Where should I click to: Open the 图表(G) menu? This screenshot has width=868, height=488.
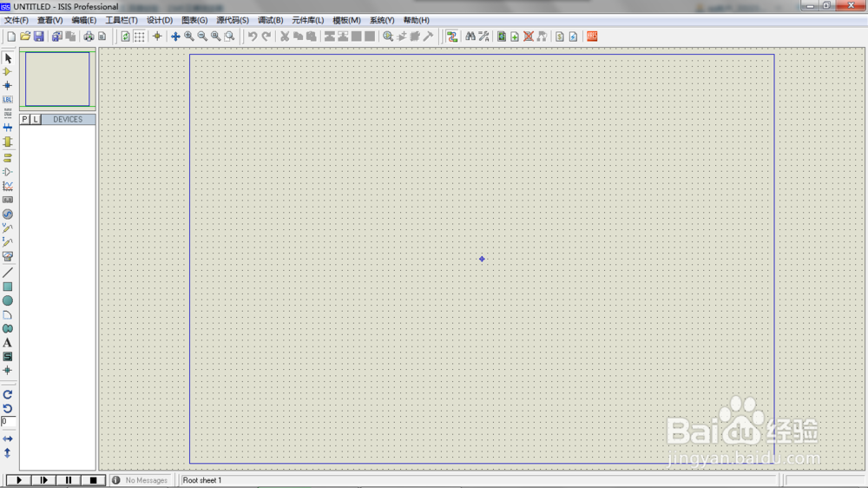pos(194,20)
